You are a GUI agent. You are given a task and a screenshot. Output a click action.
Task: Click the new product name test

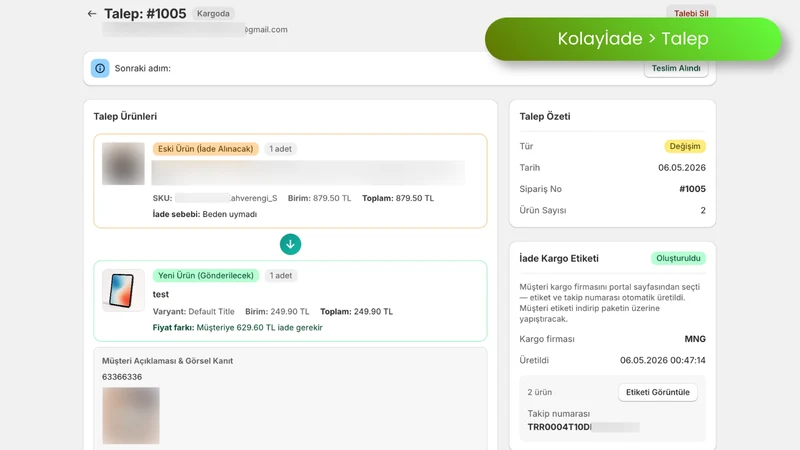click(x=161, y=294)
